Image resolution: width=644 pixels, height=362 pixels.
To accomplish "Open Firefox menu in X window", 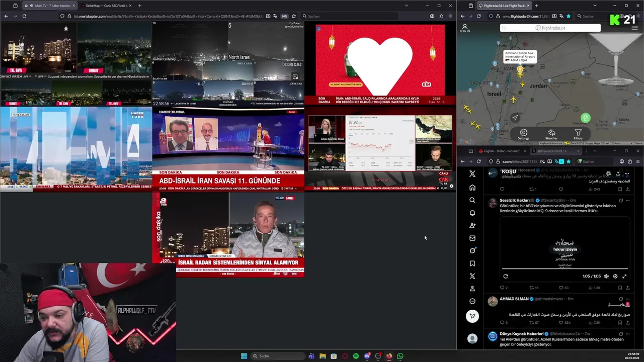I will click(637, 161).
